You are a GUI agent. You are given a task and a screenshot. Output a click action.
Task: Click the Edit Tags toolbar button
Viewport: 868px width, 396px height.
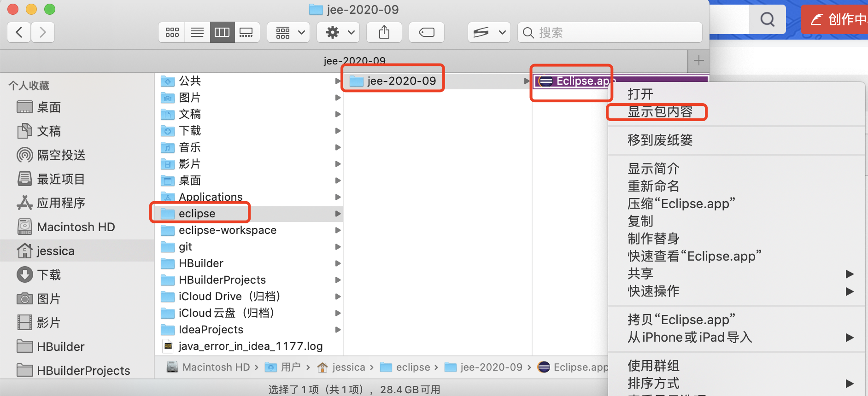pyautogui.click(x=427, y=32)
